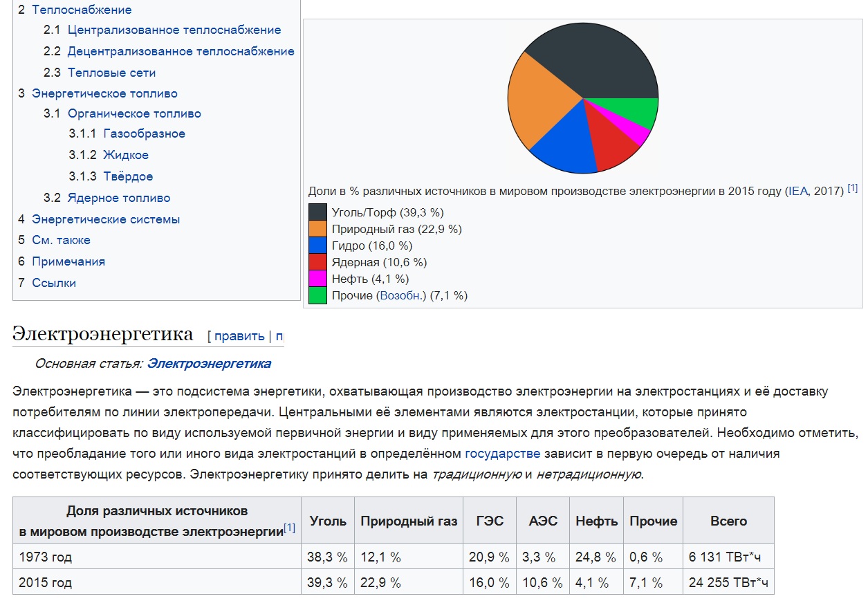
Task: Click править next to Электроэнергетика heading
Action: coord(239,336)
